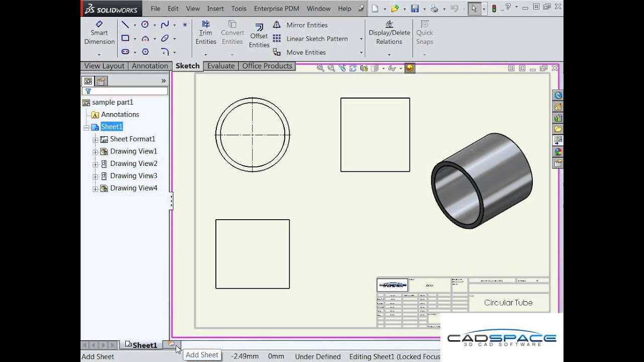
Task: Expand Drawing View1 node
Action: (x=95, y=152)
